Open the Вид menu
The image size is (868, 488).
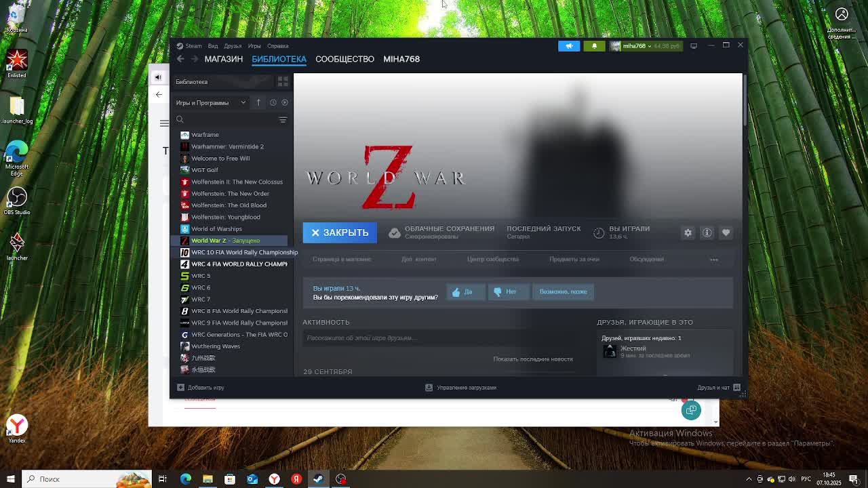click(213, 46)
